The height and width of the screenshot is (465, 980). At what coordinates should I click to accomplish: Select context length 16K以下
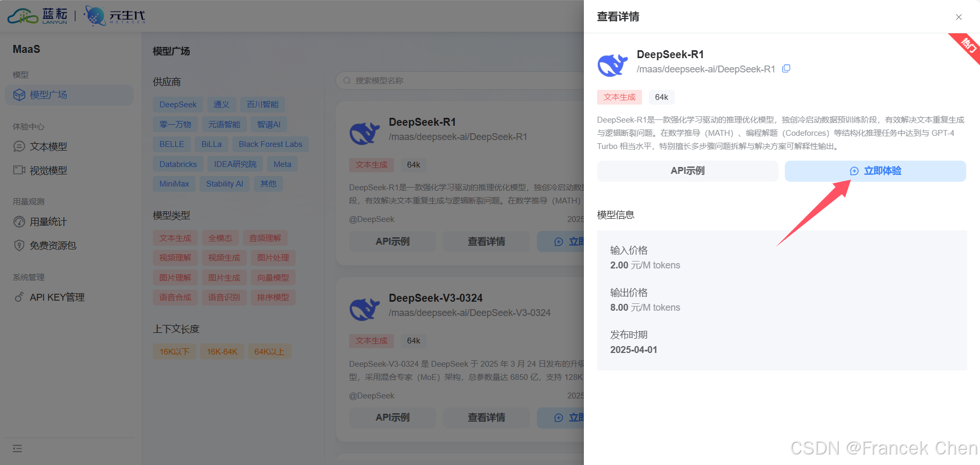click(175, 352)
